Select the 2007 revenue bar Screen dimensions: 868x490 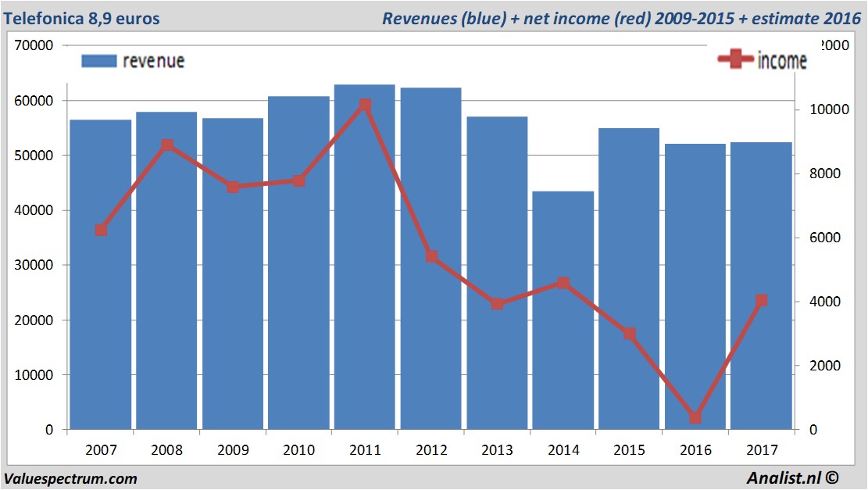(x=101, y=274)
